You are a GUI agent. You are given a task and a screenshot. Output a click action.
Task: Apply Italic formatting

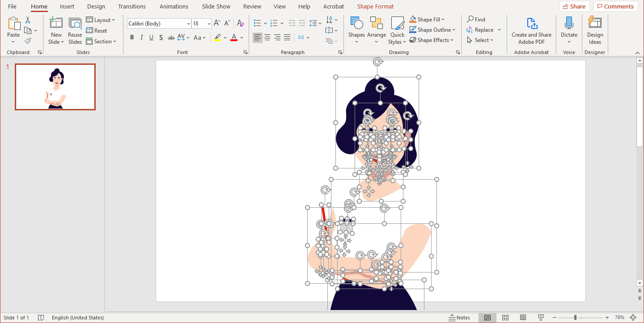tap(141, 38)
